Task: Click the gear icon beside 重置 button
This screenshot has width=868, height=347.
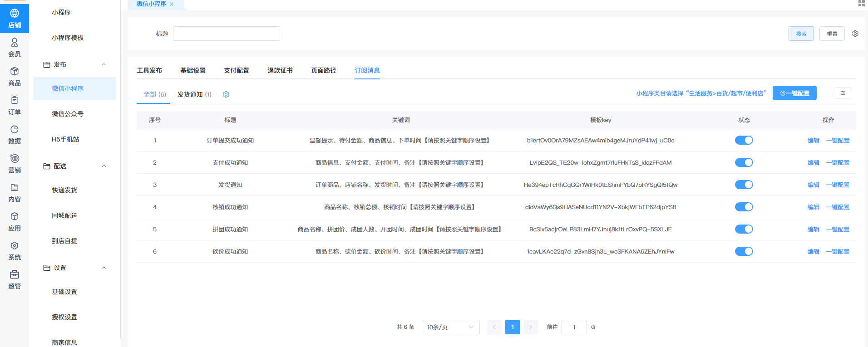Action: pos(855,34)
